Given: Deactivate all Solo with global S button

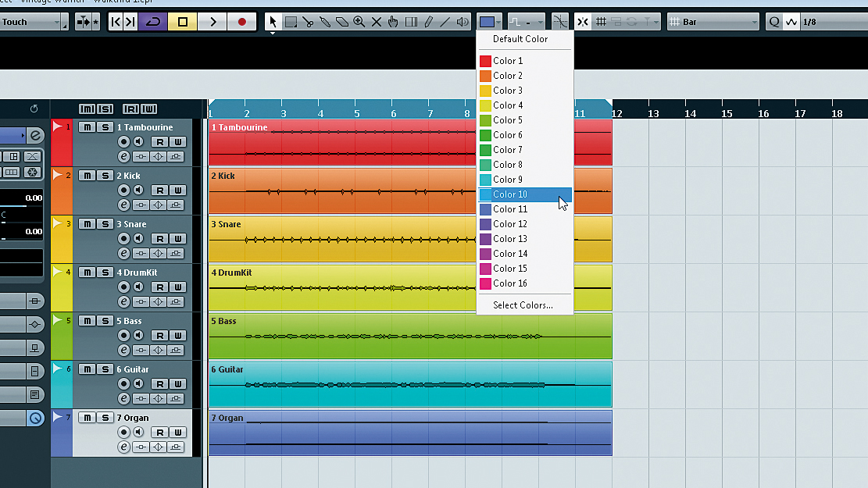Looking at the screenshot, I should (105, 109).
